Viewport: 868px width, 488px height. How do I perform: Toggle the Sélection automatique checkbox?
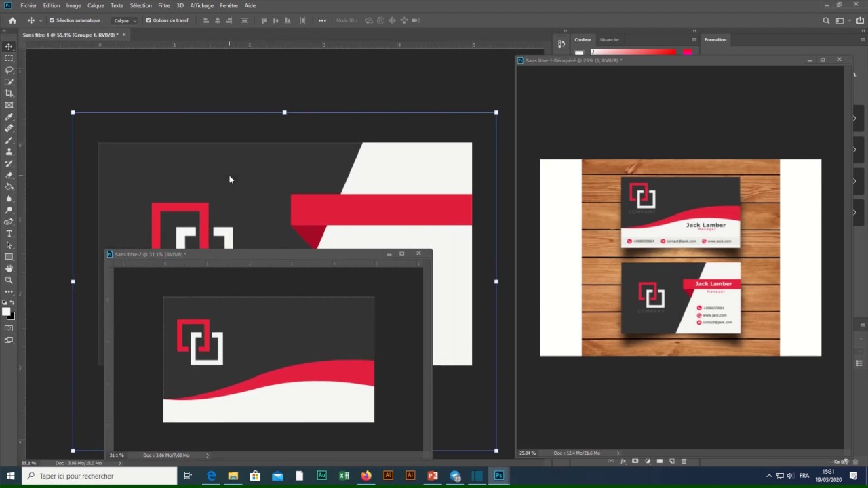tap(52, 20)
